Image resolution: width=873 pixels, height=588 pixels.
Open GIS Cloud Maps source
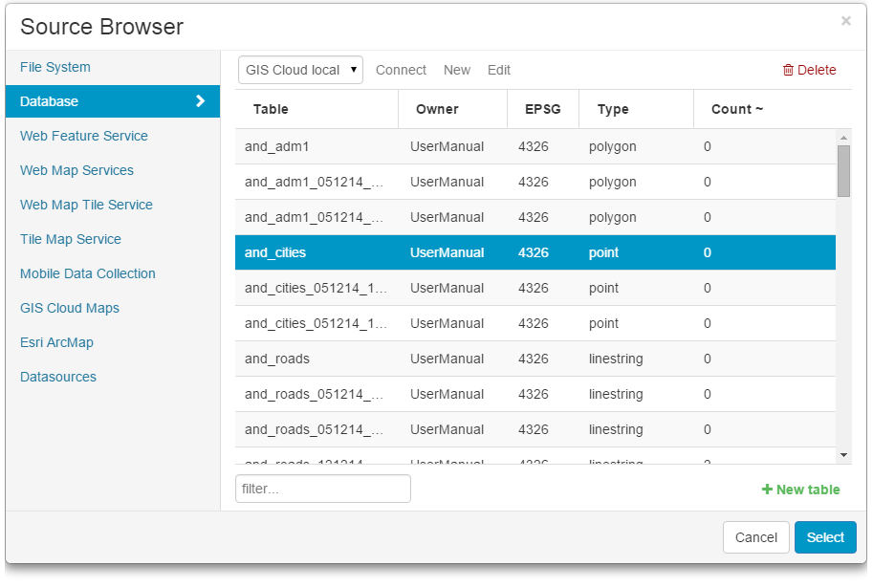(x=70, y=308)
